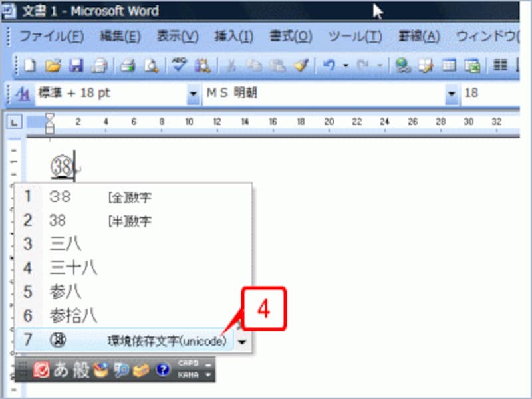The width and height of the screenshot is (532, 399).
Task: Open the IME Pad icon
Action: coord(100,370)
